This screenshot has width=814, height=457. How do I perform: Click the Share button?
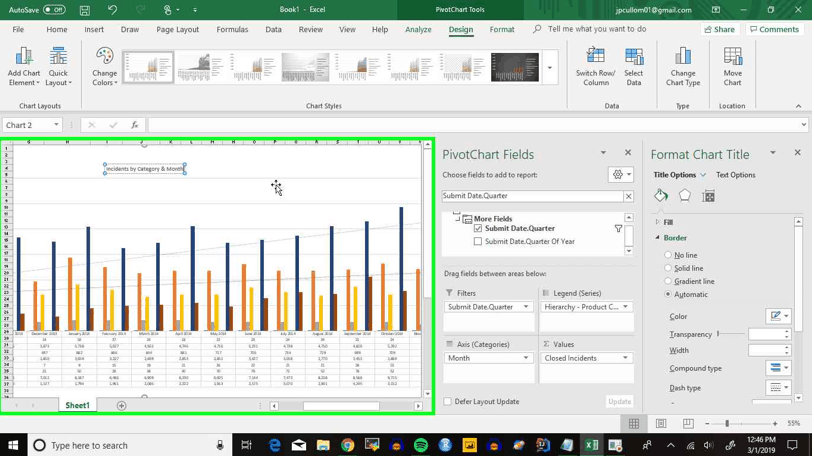[x=720, y=30]
